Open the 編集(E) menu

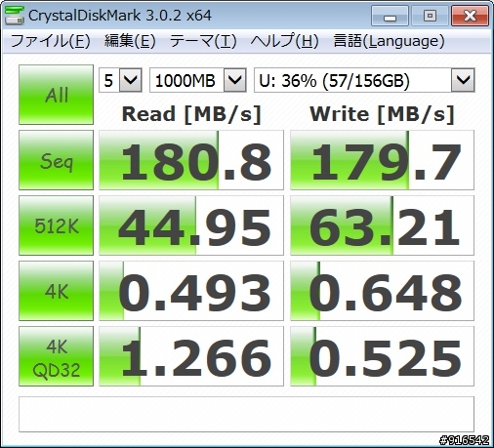click(130, 41)
